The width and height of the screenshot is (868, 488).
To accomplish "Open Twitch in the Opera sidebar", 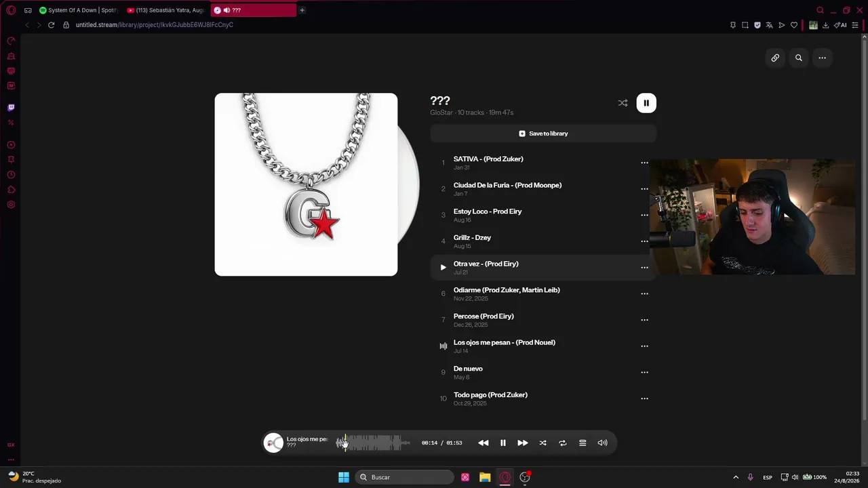I will tap(11, 107).
